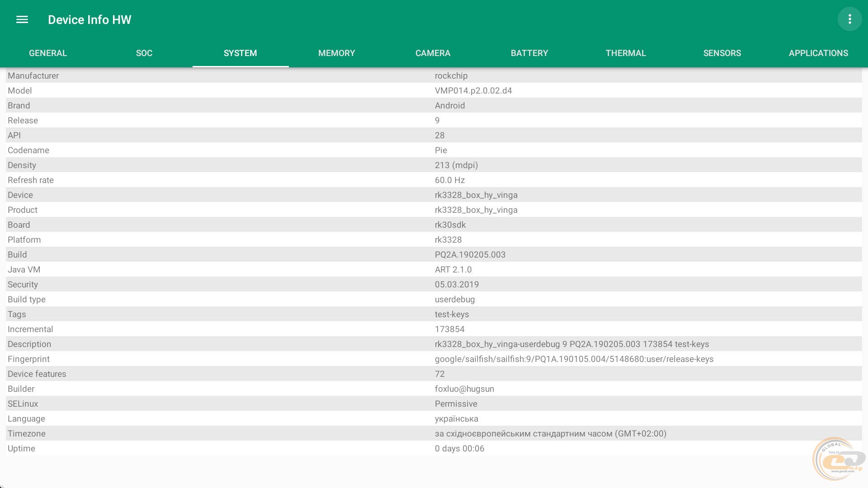868x488 pixels.
Task: Open the three-dot overflow menu
Action: coord(849,19)
